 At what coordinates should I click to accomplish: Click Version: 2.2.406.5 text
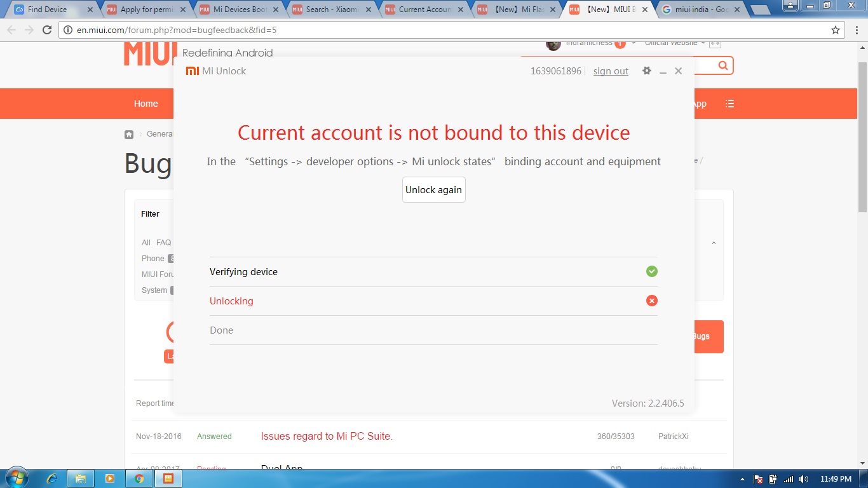click(648, 403)
